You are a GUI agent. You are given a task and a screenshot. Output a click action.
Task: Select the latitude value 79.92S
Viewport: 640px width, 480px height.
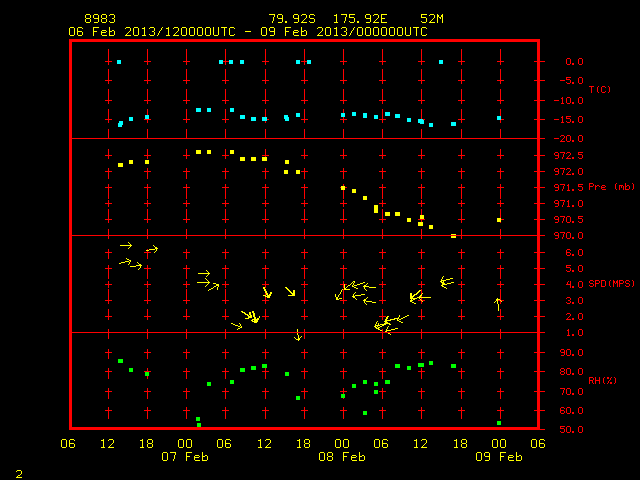[x=292, y=19]
